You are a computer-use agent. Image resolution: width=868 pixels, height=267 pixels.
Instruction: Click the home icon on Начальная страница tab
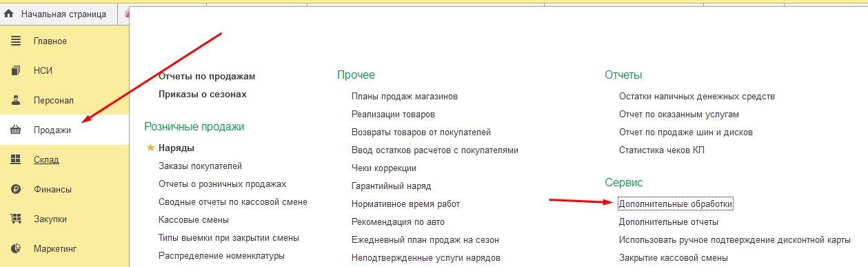click(x=9, y=14)
